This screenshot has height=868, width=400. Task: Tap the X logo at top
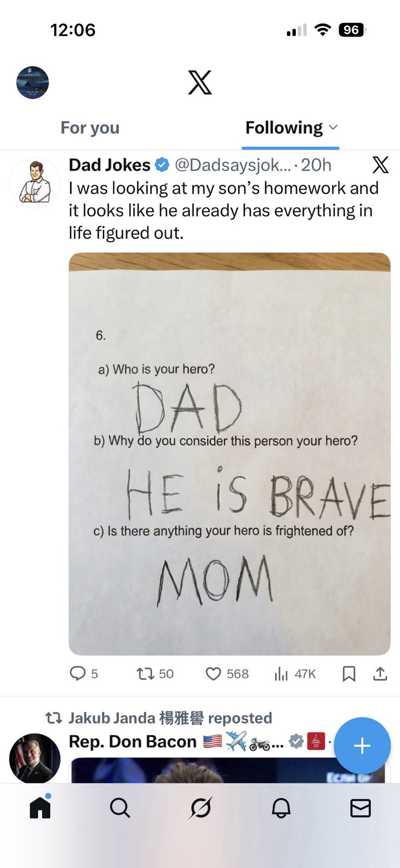[x=200, y=82]
